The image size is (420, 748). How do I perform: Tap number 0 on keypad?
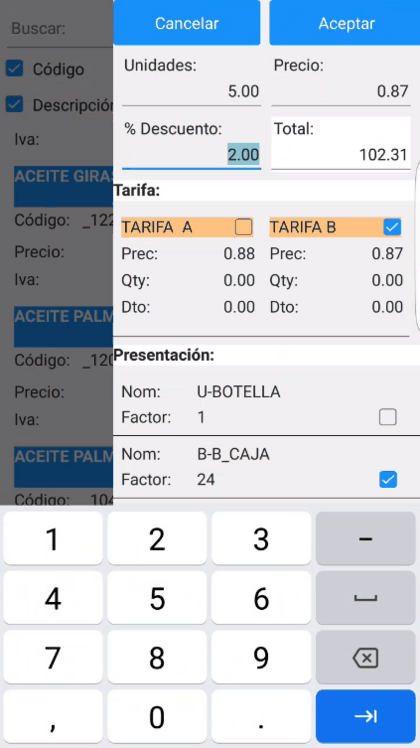(x=157, y=717)
